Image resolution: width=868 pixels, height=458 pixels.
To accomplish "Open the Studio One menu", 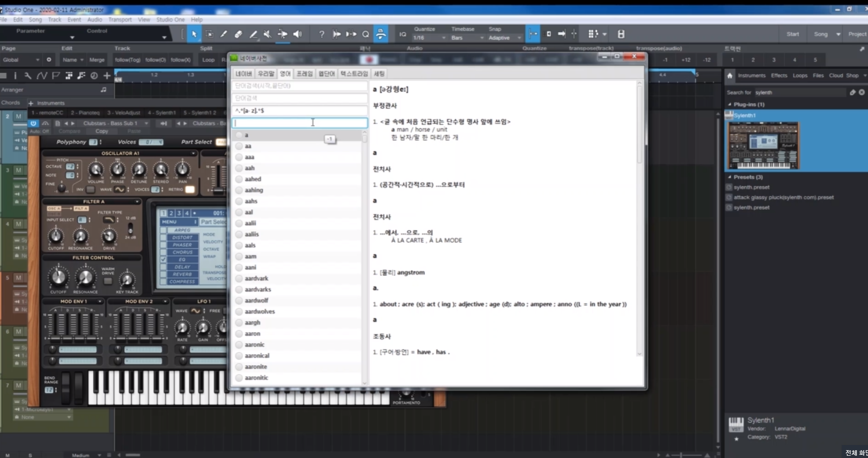I will (170, 20).
